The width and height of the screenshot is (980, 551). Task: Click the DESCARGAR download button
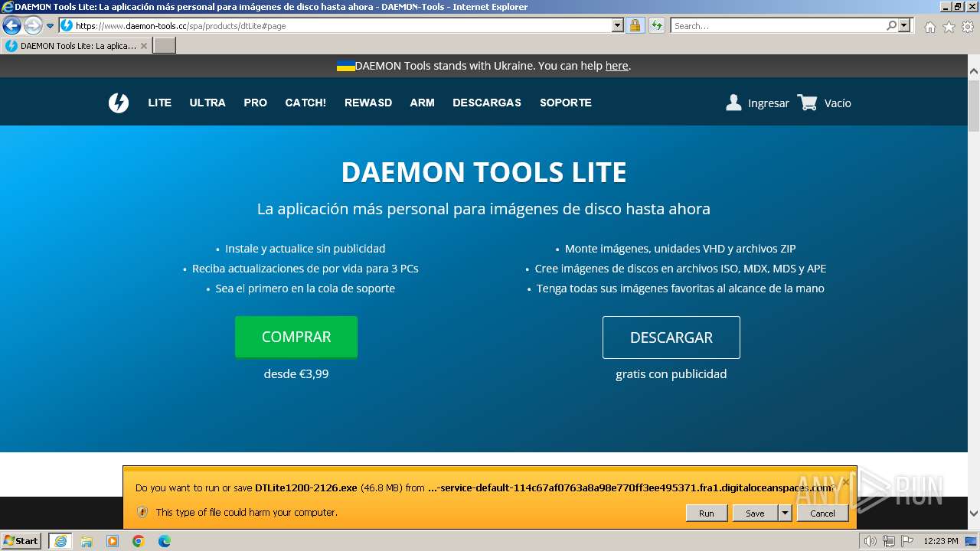(671, 337)
